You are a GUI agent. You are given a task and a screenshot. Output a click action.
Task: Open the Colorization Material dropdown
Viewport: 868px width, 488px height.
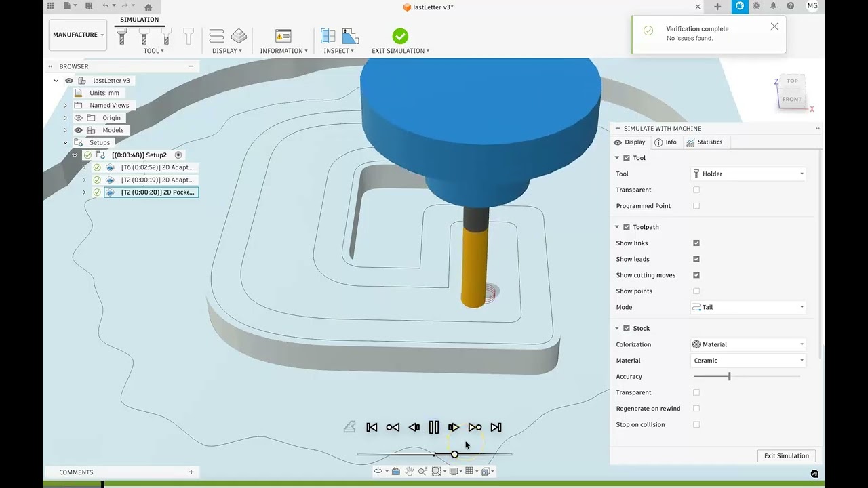tap(749, 344)
